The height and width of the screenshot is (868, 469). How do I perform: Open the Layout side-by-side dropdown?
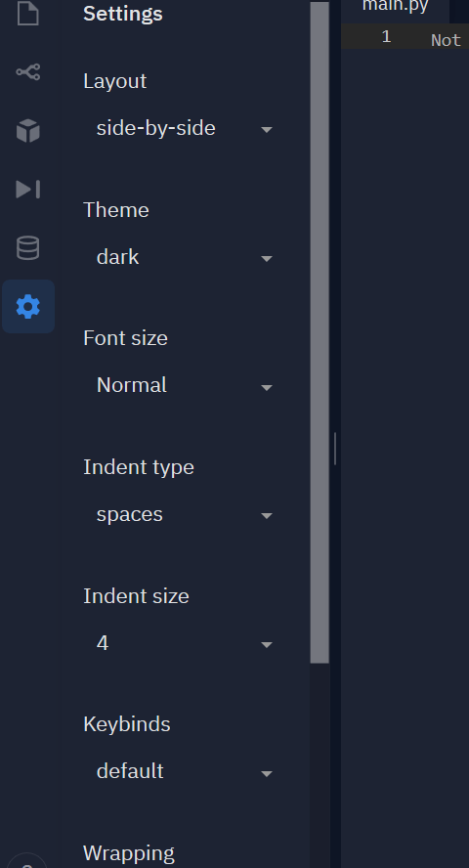tap(184, 128)
